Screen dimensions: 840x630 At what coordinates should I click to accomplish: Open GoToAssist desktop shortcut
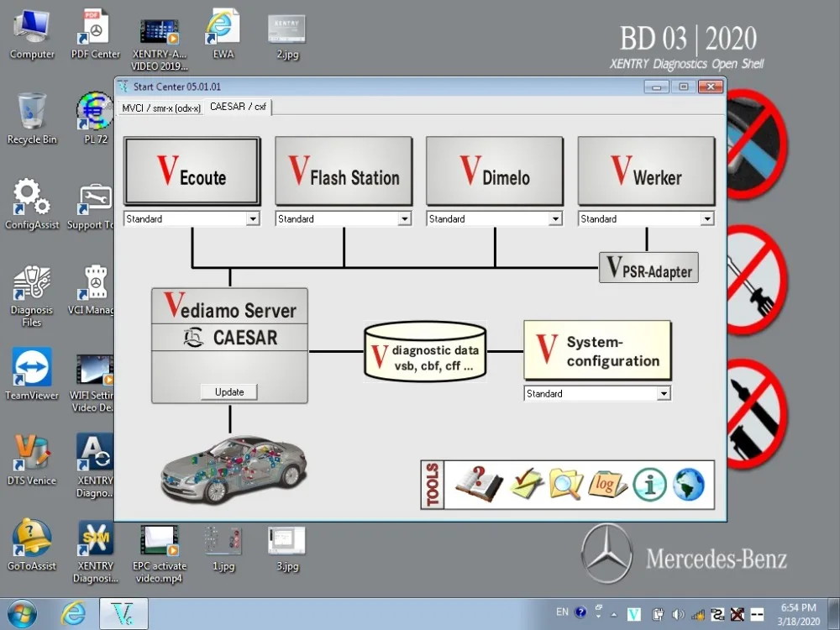pyautogui.click(x=32, y=545)
